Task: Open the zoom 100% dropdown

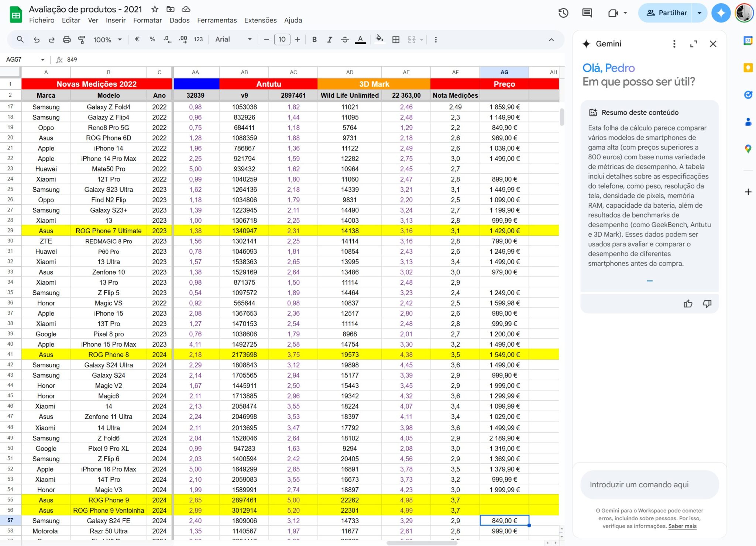Action: click(107, 39)
